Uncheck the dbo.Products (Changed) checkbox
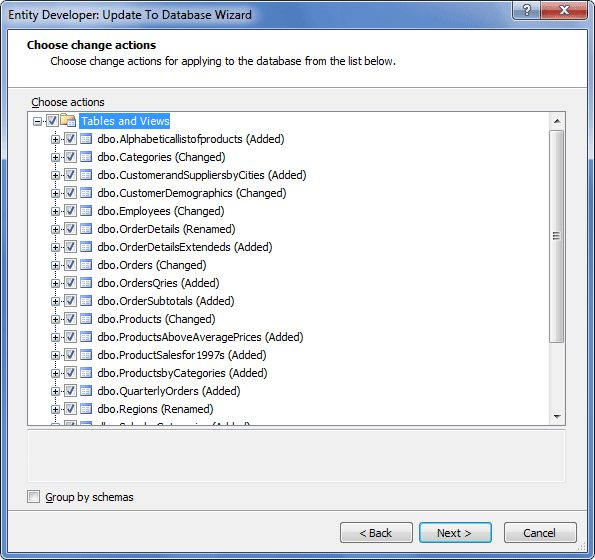This screenshot has width=595, height=560. point(70,319)
